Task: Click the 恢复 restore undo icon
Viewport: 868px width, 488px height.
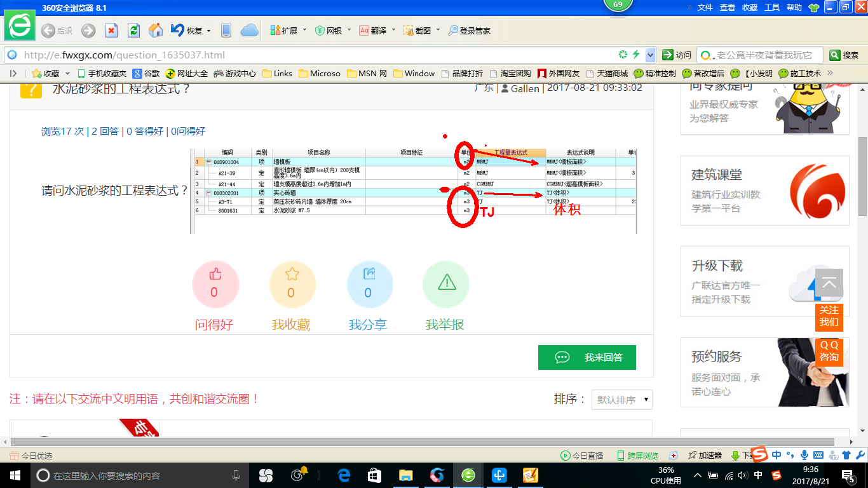Action: [178, 30]
